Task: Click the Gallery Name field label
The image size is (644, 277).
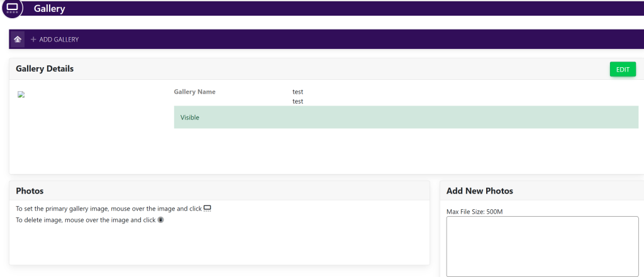Action: [x=194, y=92]
